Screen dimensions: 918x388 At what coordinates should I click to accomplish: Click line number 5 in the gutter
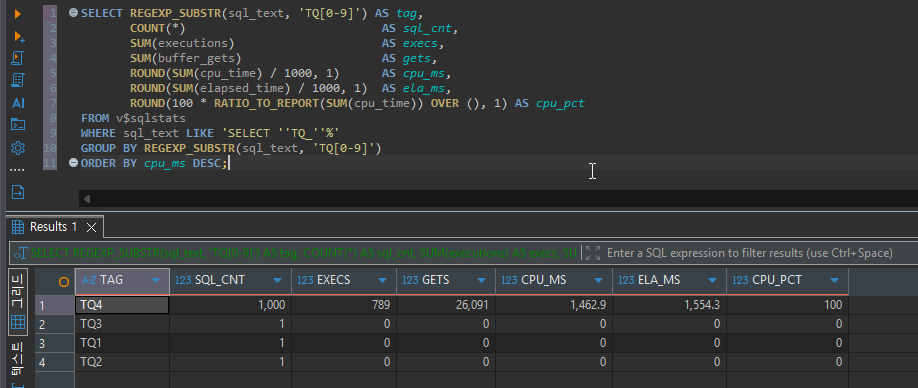[54, 73]
